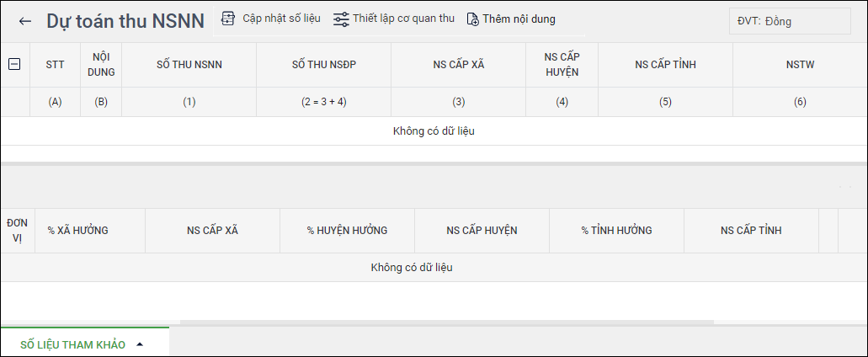
Task: Collapse rows with the minus box icon
Action: click(x=13, y=64)
